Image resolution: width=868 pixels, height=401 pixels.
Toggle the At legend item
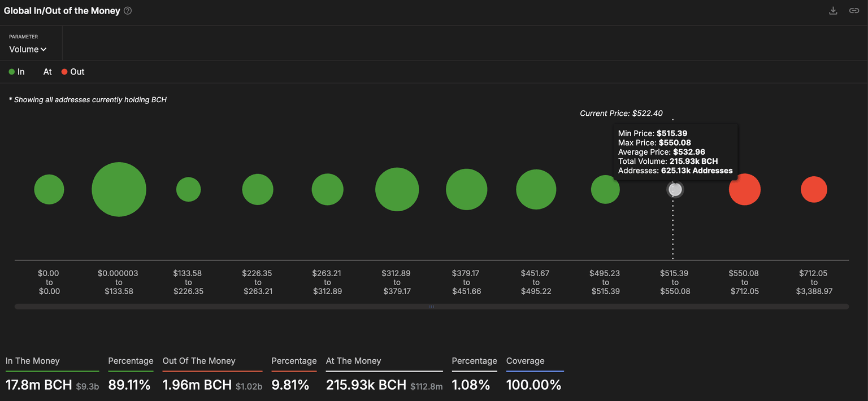[47, 72]
